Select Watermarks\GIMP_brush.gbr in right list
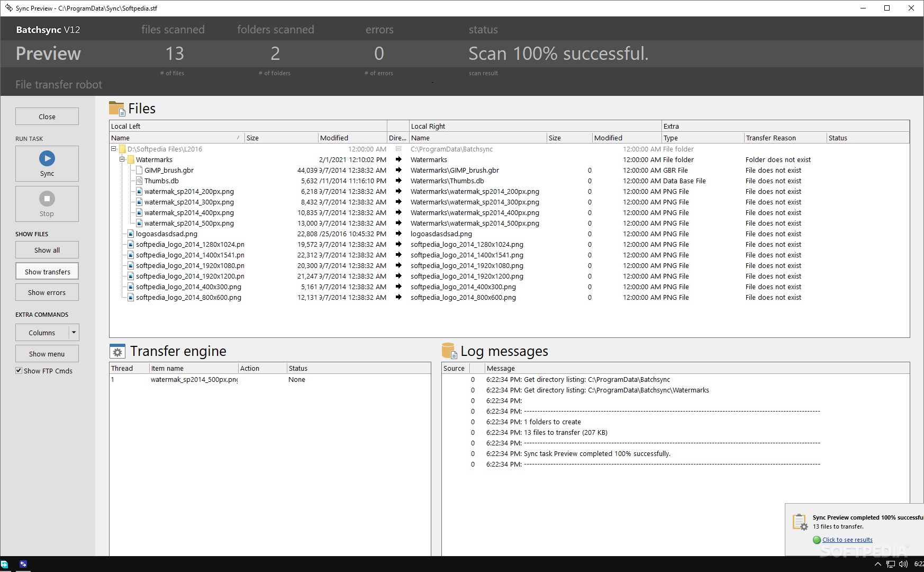 point(455,170)
